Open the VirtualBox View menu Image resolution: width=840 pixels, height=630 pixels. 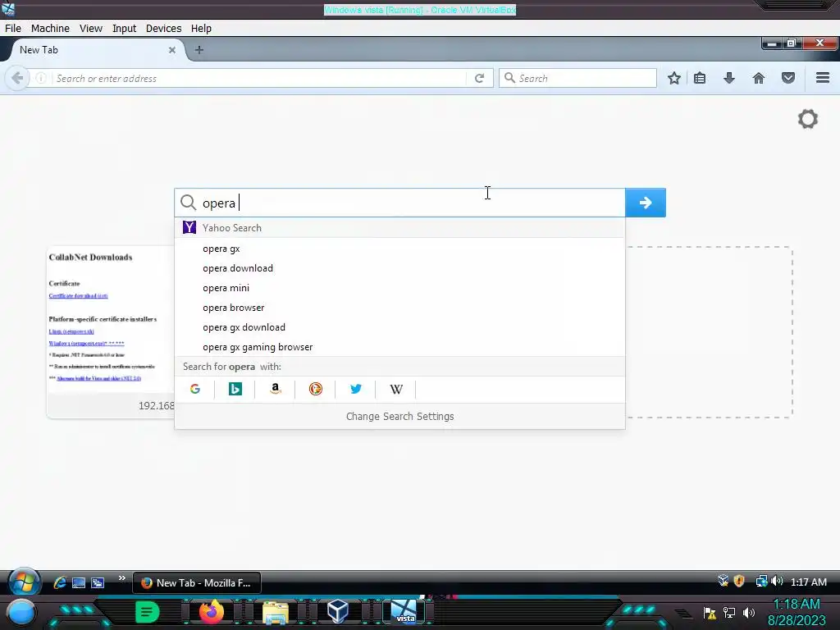click(91, 29)
